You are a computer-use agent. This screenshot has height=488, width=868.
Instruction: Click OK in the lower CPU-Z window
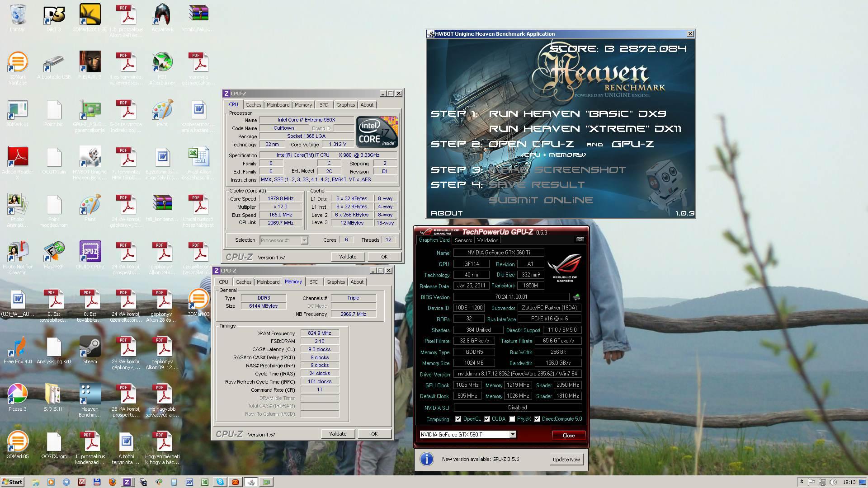374,434
